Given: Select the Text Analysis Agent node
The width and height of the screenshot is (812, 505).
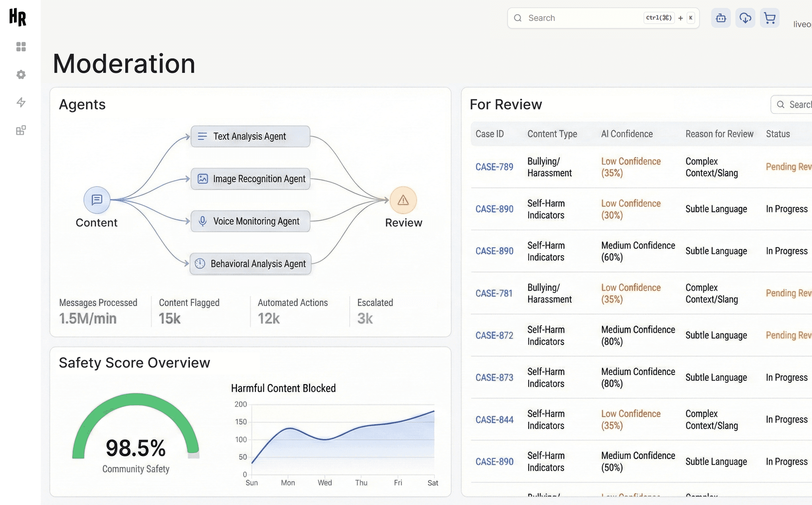Looking at the screenshot, I should (250, 136).
